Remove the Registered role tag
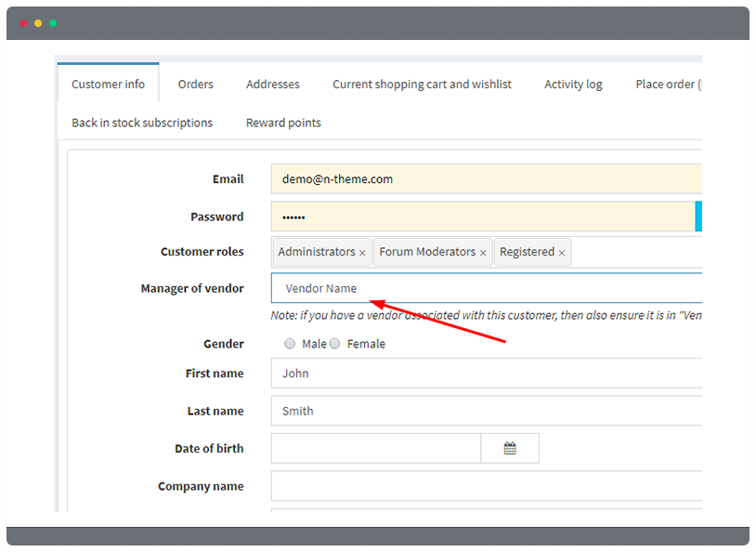756x552 pixels. pyautogui.click(x=562, y=253)
